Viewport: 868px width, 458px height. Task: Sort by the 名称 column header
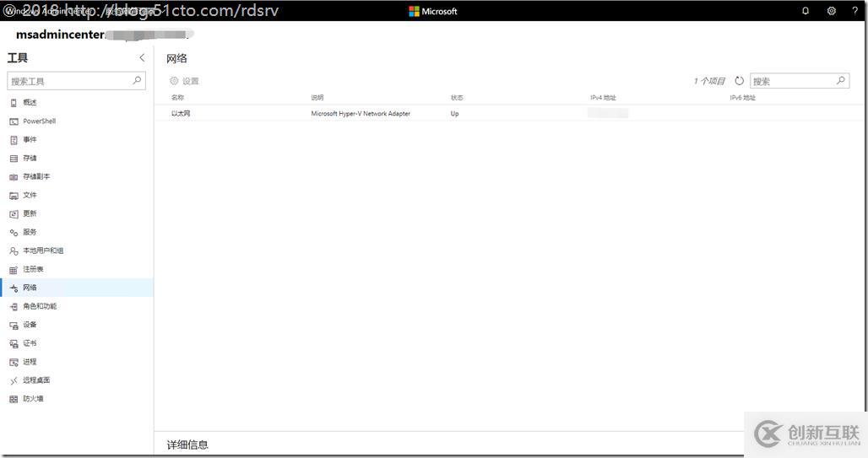pos(177,97)
